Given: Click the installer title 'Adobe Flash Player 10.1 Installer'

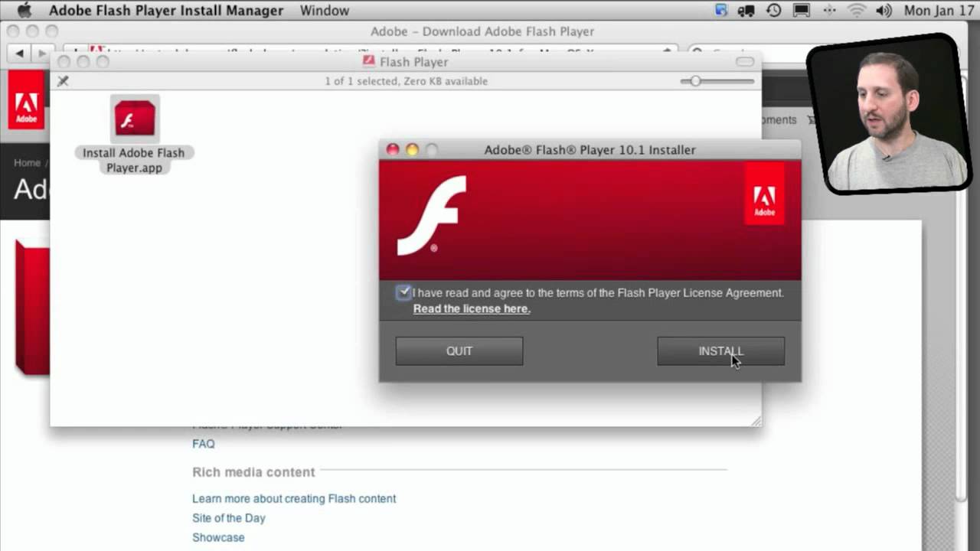Looking at the screenshot, I should 590,150.
